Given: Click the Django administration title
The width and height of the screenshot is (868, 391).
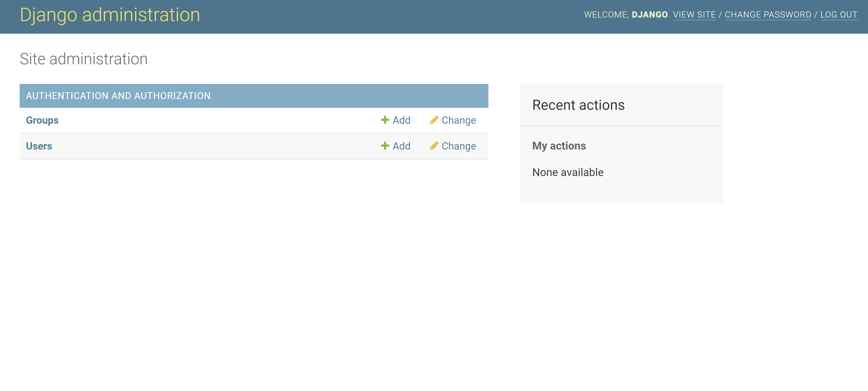Looking at the screenshot, I should coord(110,15).
